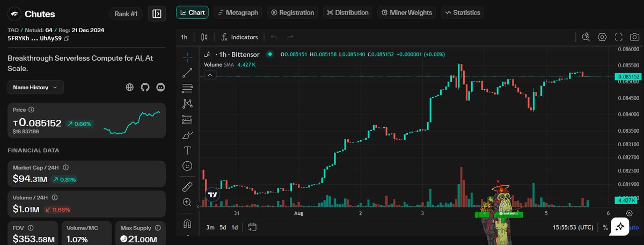
Task: Open the forecasting and measurement tools
Action: [x=187, y=119]
